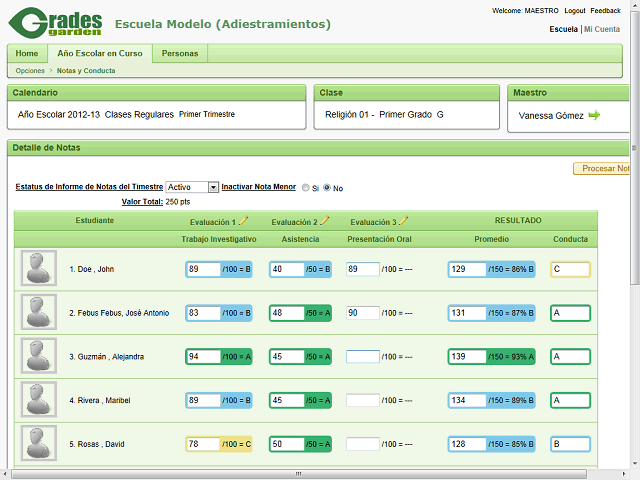This screenshot has width=640, height=480.
Task: Click the green arrow beside Vanessa Gómez
Action: (x=594, y=116)
